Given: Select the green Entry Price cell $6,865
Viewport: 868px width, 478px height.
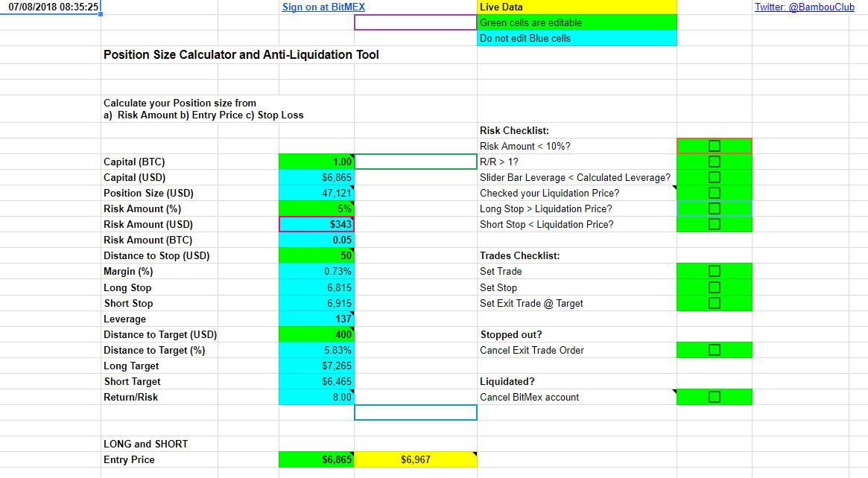Looking at the screenshot, I should (316, 459).
